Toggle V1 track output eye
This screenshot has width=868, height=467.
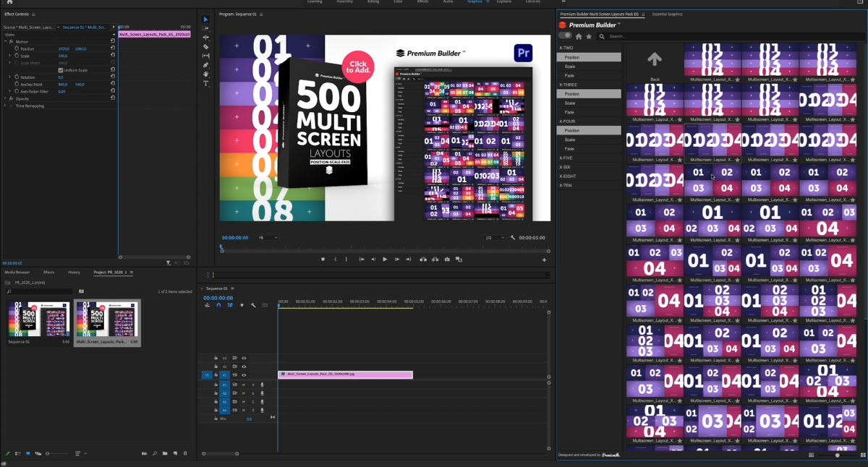[x=244, y=375]
